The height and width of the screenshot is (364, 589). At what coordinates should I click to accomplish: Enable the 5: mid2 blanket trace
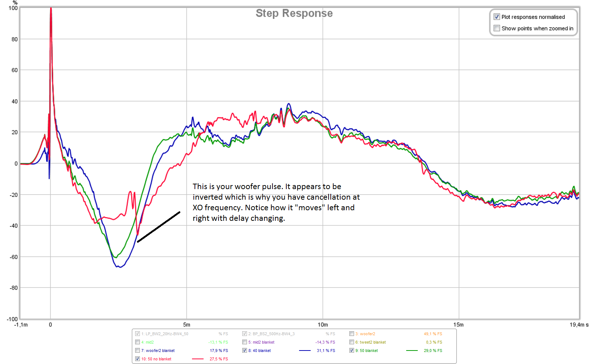244,342
